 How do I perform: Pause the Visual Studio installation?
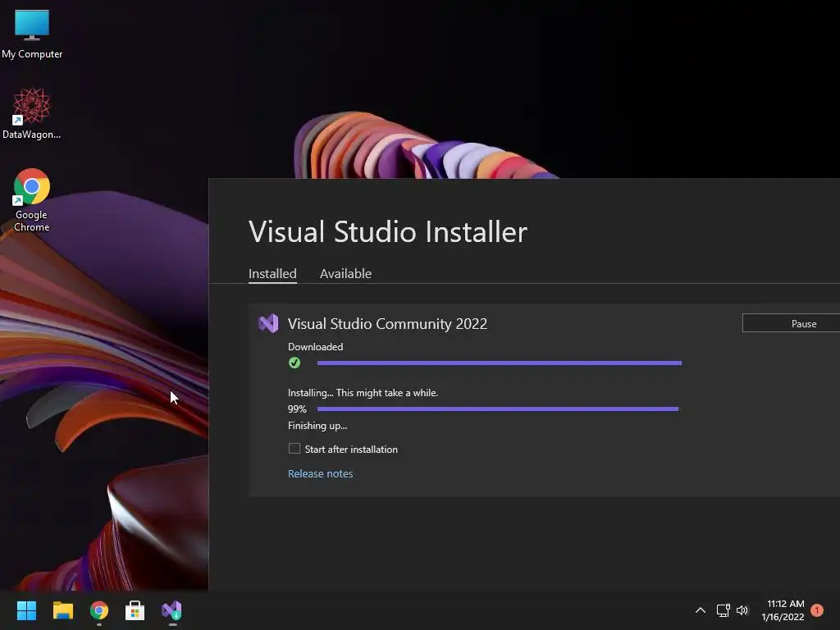coord(792,323)
